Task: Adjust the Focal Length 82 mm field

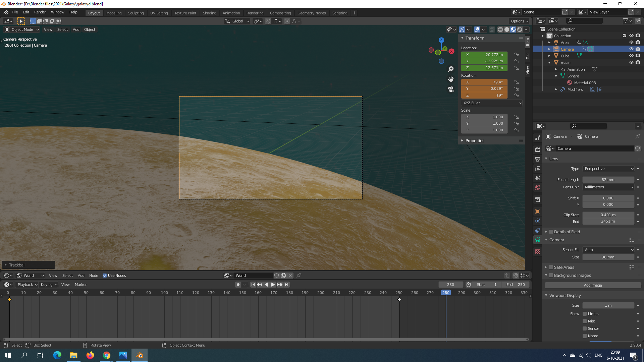Action: 608,180
